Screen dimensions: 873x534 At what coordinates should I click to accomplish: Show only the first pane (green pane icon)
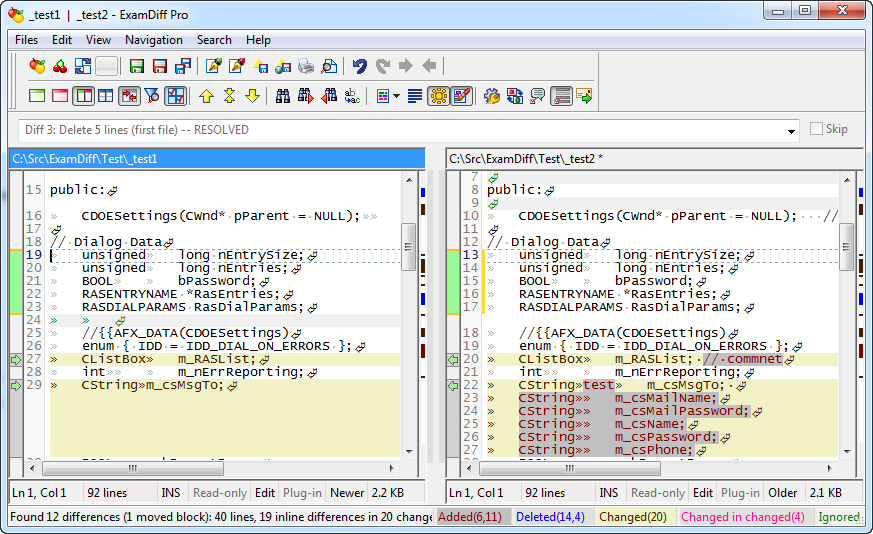click(x=37, y=96)
